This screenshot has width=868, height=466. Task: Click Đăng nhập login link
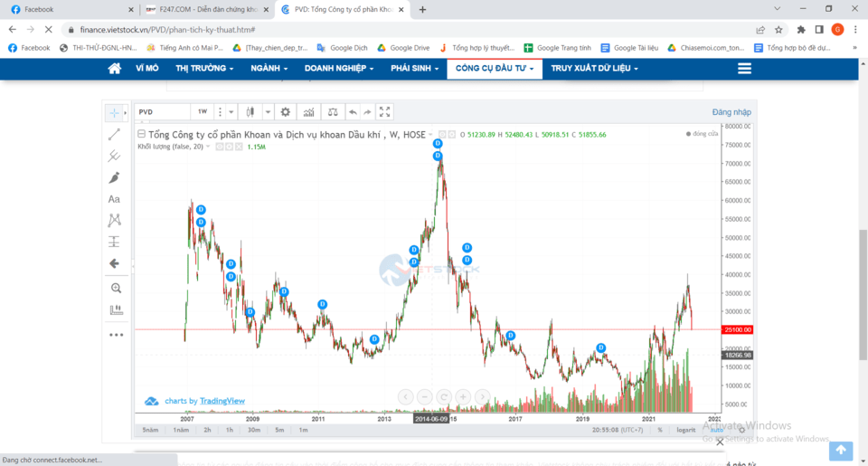click(x=731, y=112)
